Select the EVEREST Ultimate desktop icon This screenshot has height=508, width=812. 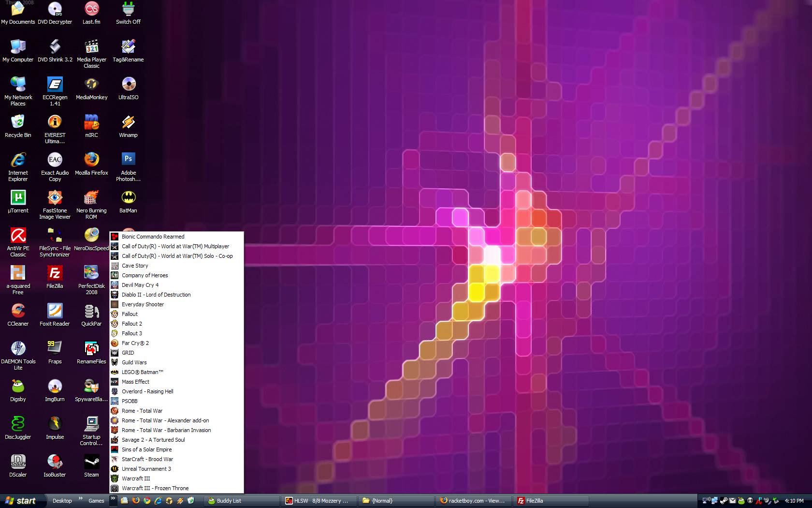click(55, 129)
